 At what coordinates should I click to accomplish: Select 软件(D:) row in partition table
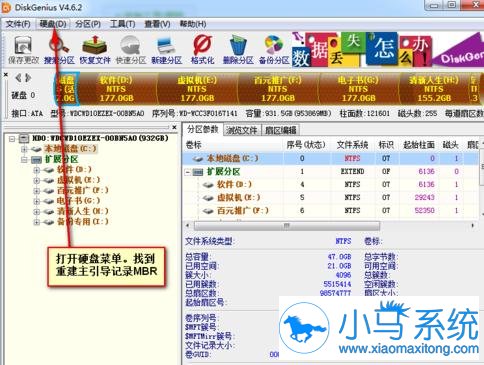coord(332,184)
